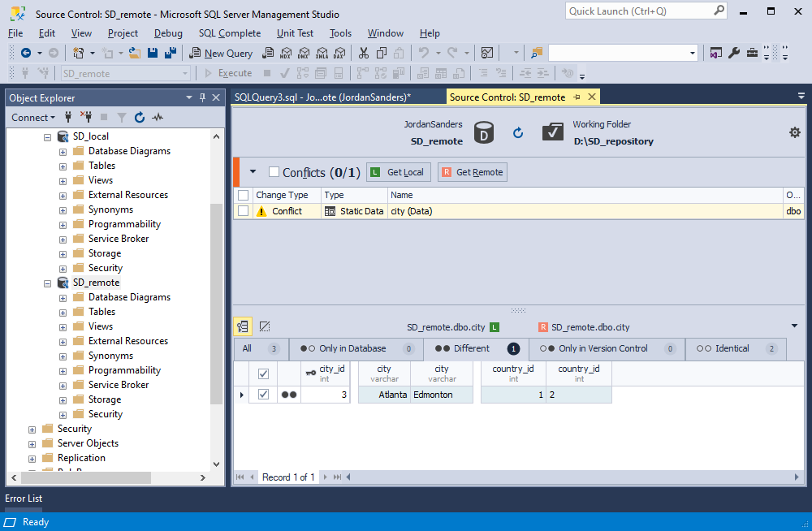
Task: Expand Tables under SD_local
Action: (x=63, y=166)
